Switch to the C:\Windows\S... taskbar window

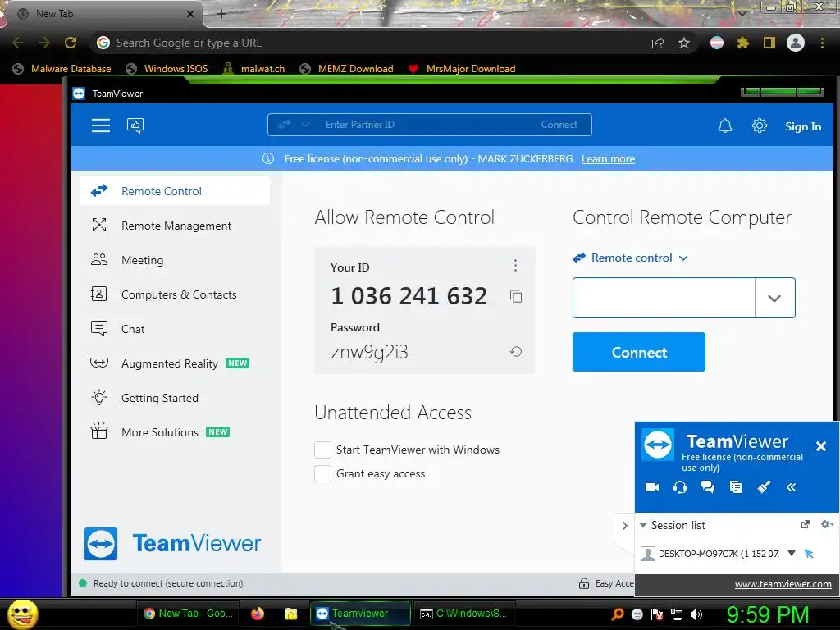(464, 614)
